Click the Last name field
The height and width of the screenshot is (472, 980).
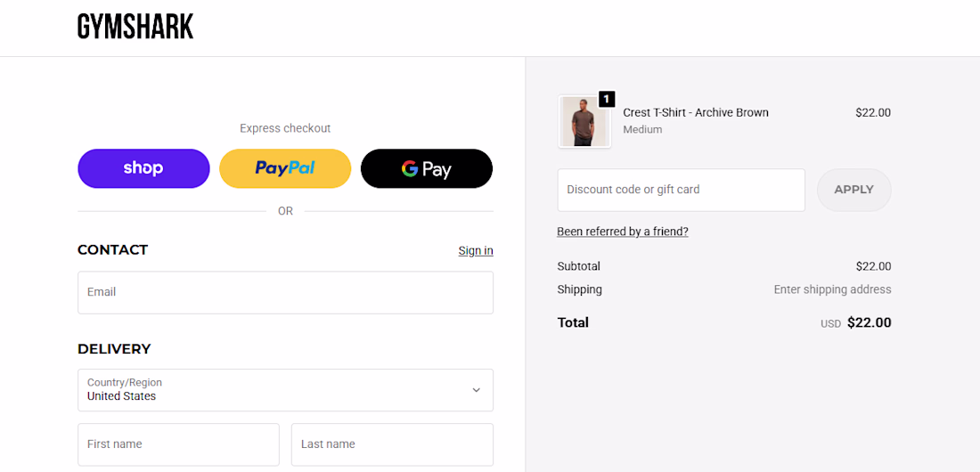[392, 444]
